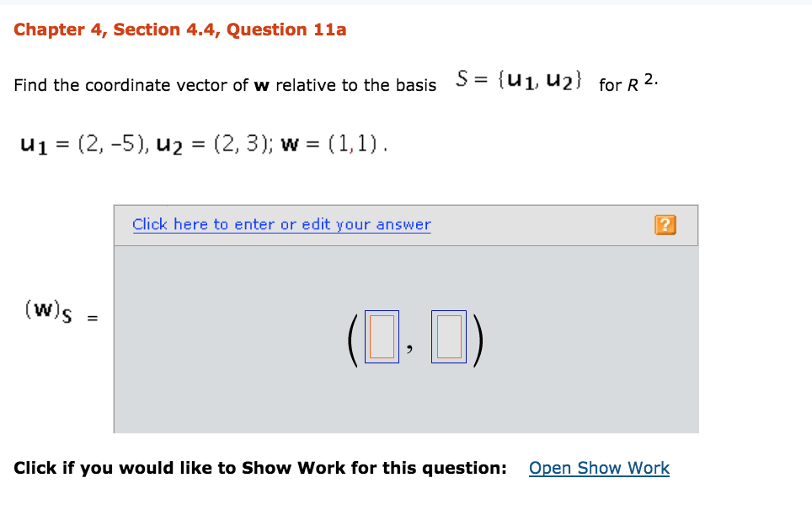Image resolution: width=812 pixels, height=521 pixels.
Task: Click the 'Open Show Work' link
Action: 599,468
